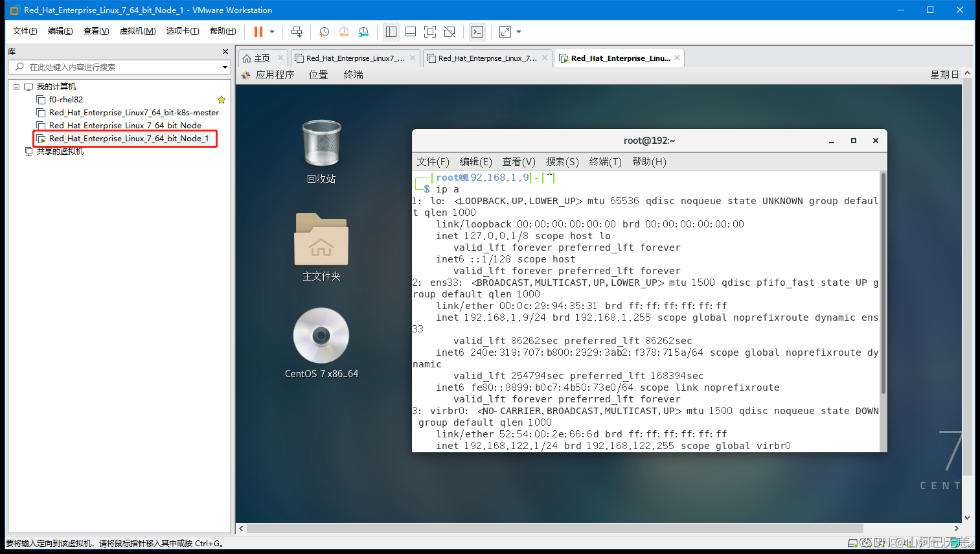The height and width of the screenshot is (554, 980).
Task: Click the favorite star beside f0-rhel82
Action: tap(222, 100)
